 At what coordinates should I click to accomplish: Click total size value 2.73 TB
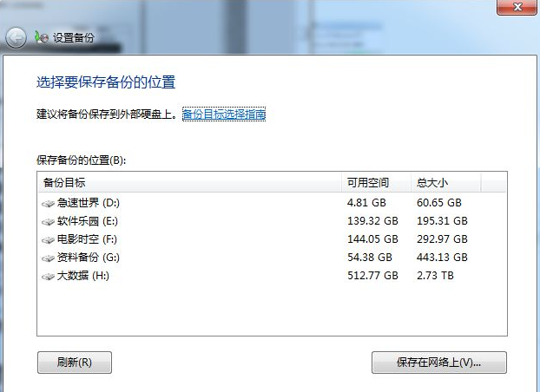tap(435, 276)
